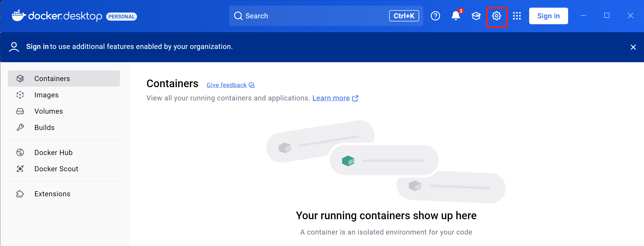This screenshot has height=246, width=644.
Task: Click the user profile icon in banner
Action: point(14,47)
